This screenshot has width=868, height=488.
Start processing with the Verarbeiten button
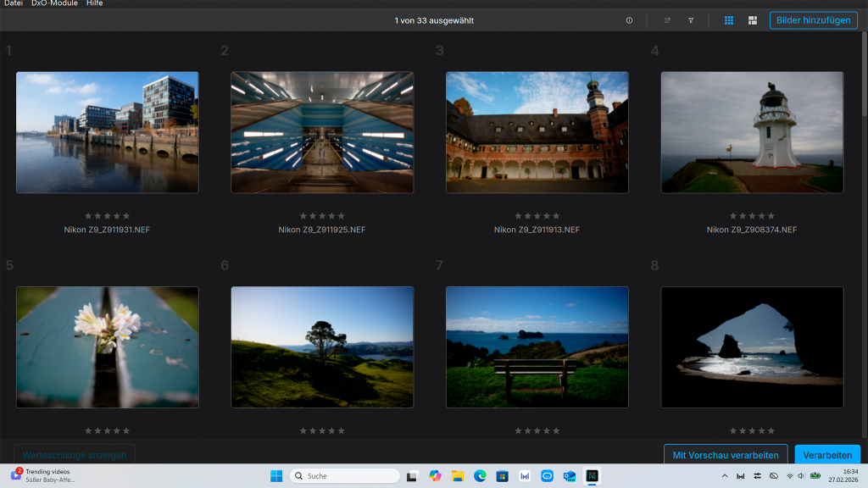click(x=827, y=455)
